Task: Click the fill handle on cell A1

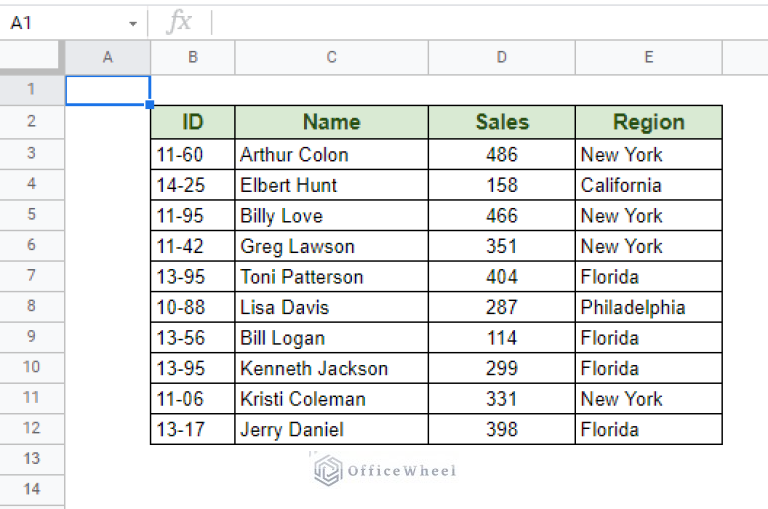Action: coord(150,104)
